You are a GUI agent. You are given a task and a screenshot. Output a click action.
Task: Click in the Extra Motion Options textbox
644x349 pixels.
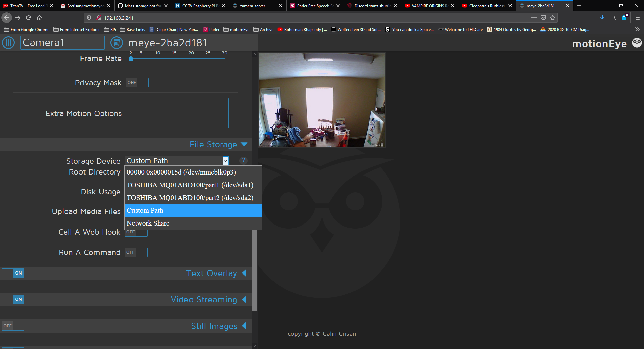pyautogui.click(x=177, y=113)
